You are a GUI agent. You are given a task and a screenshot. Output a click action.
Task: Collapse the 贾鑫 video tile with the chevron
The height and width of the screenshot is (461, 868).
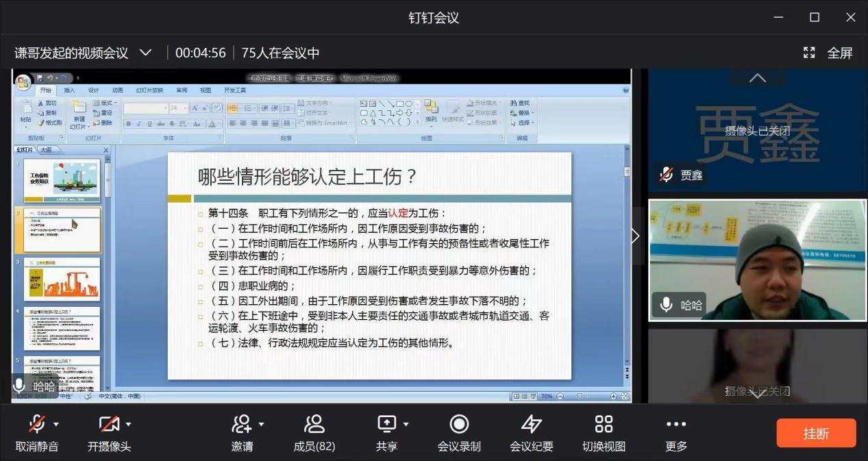tap(757, 77)
